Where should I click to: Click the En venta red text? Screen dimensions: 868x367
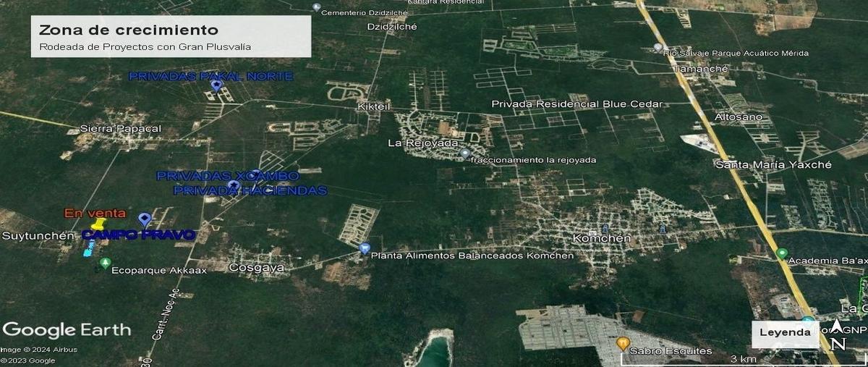pos(95,213)
